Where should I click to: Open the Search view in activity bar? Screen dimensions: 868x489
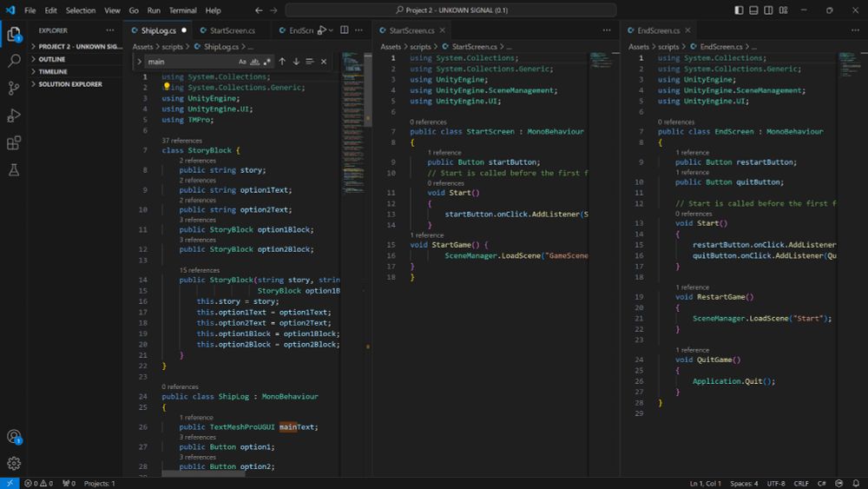14,62
